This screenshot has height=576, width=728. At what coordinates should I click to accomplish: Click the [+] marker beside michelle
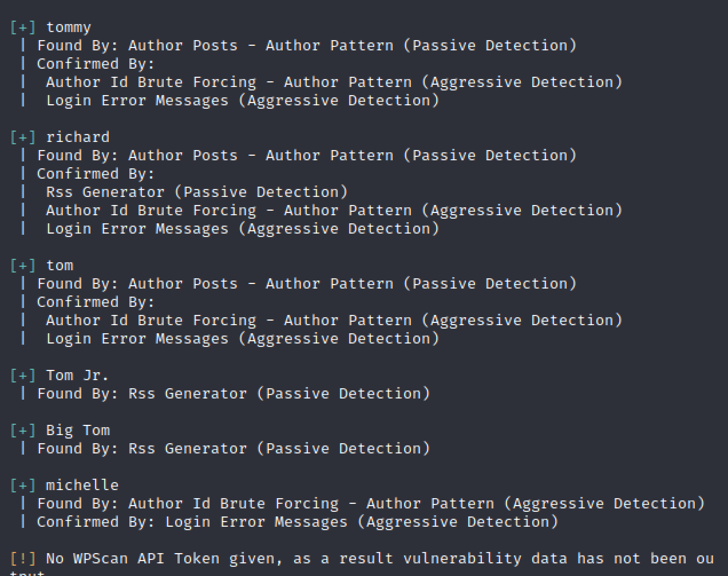pos(23,486)
